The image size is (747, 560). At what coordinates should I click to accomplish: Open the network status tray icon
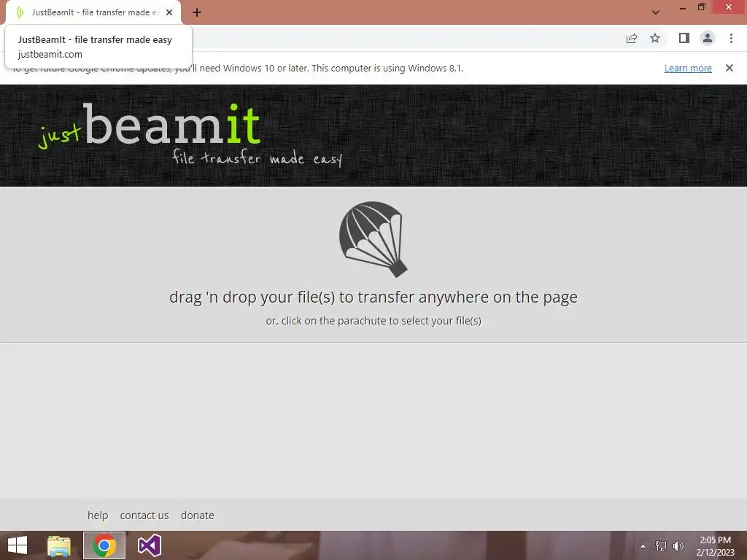pos(661,546)
